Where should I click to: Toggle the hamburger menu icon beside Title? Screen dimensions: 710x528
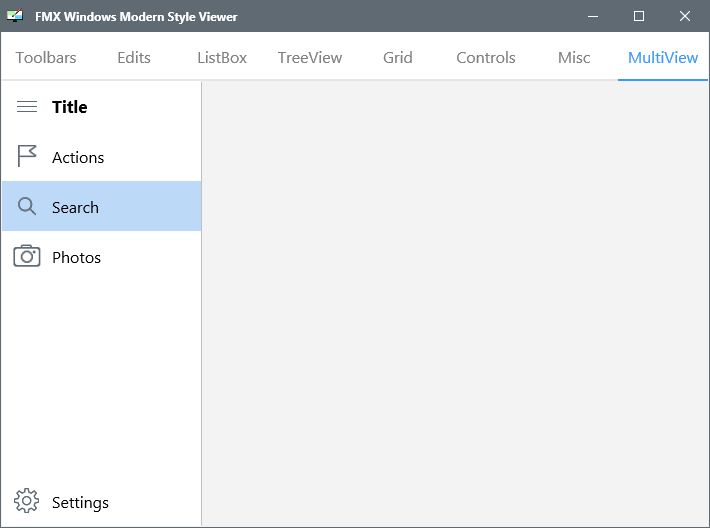click(x=27, y=107)
